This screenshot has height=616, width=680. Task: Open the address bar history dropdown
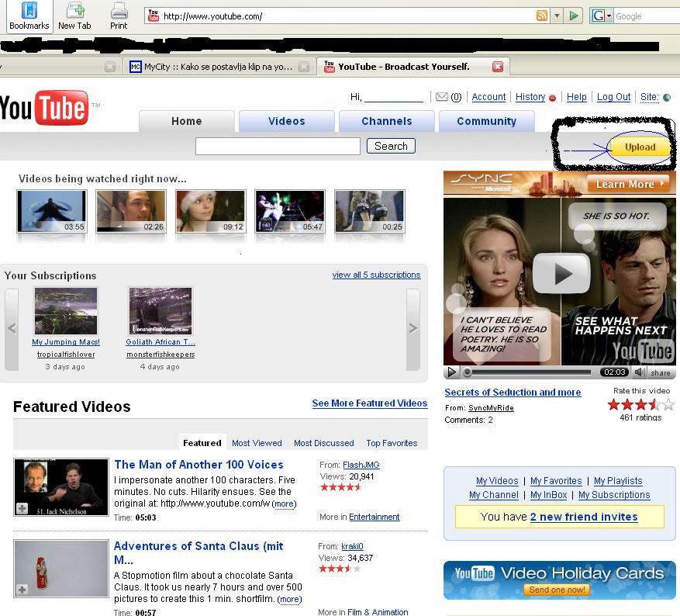tap(557, 16)
